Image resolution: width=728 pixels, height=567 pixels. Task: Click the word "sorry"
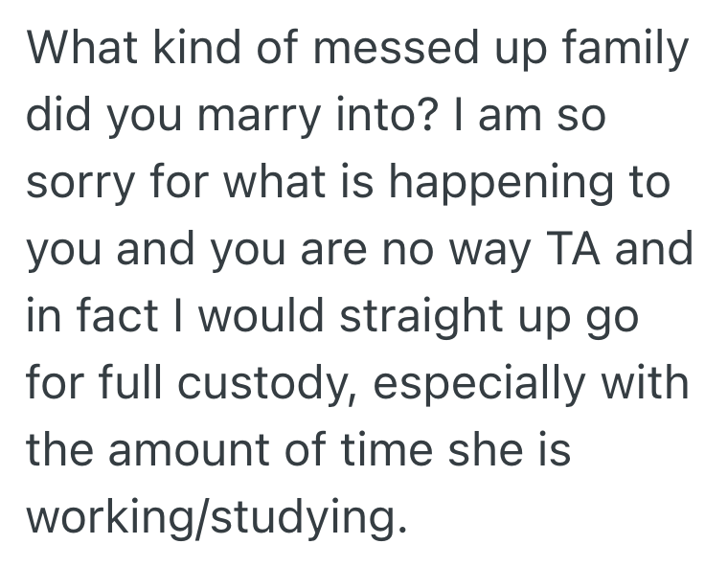pos(80,183)
